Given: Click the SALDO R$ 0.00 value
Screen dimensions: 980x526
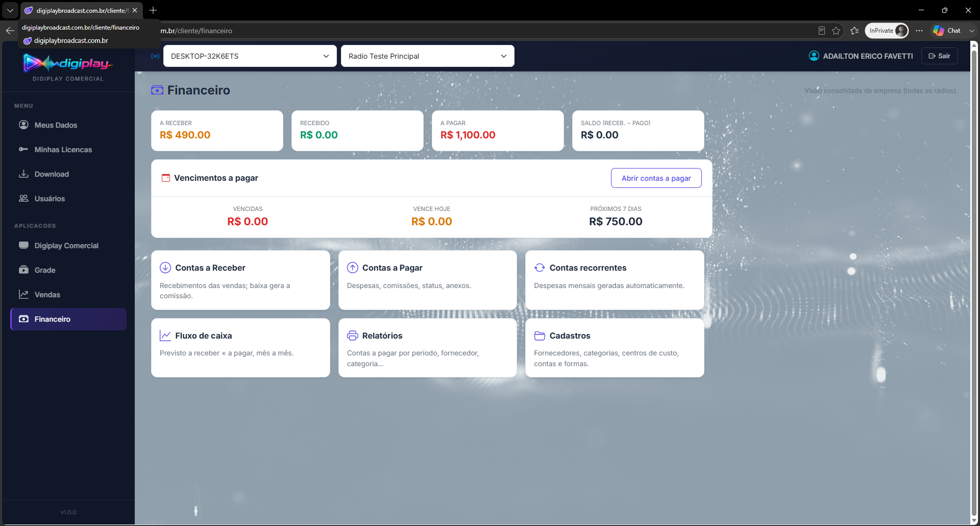Looking at the screenshot, I should [600, 135].
